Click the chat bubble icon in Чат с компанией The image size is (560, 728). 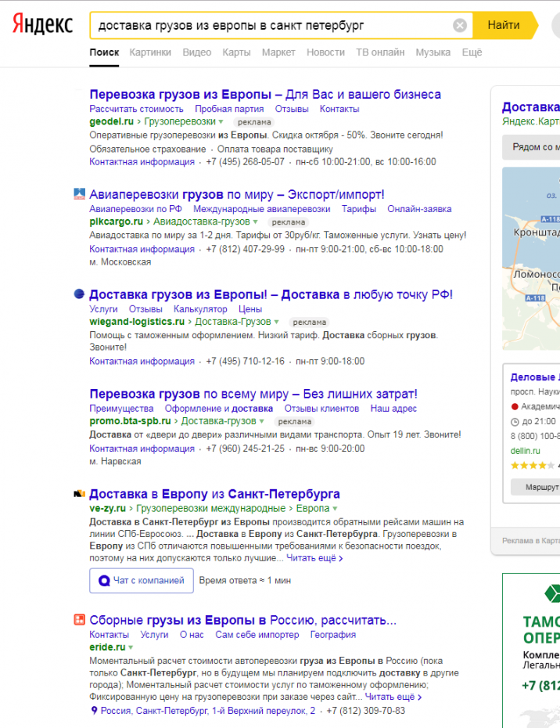click(x=104, y=580)
